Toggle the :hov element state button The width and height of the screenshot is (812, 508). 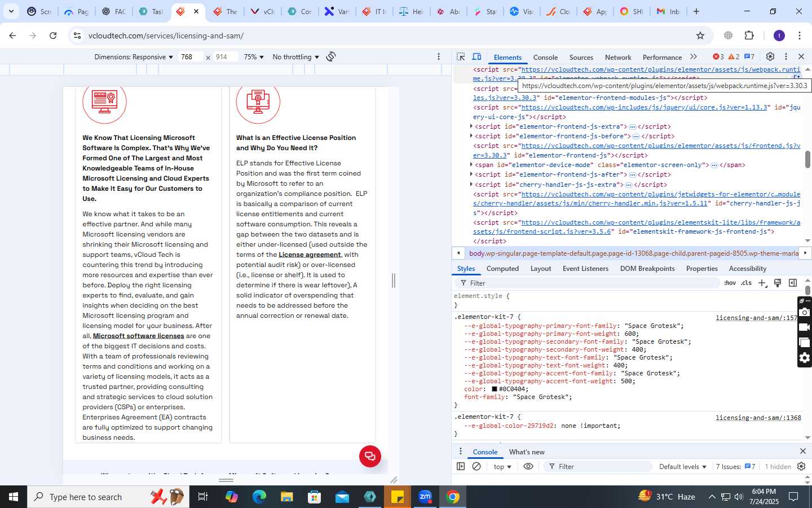pyautogui.click(x=730, y=283)
